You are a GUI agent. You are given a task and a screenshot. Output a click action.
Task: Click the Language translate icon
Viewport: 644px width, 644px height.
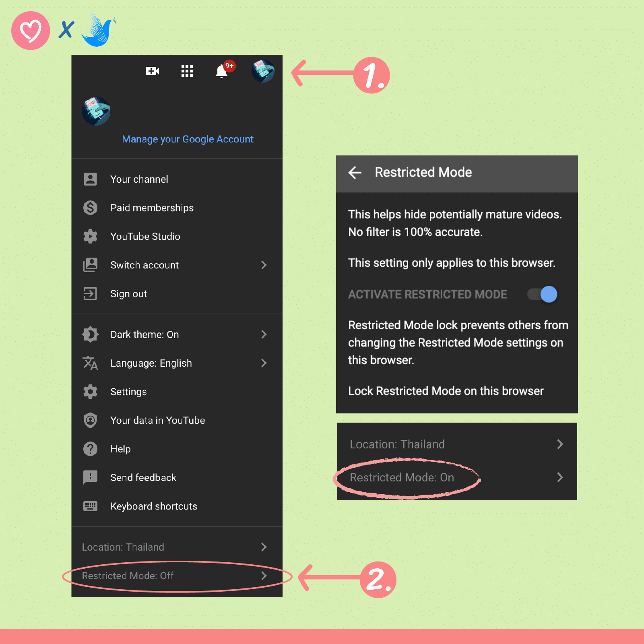coord(90,363)
